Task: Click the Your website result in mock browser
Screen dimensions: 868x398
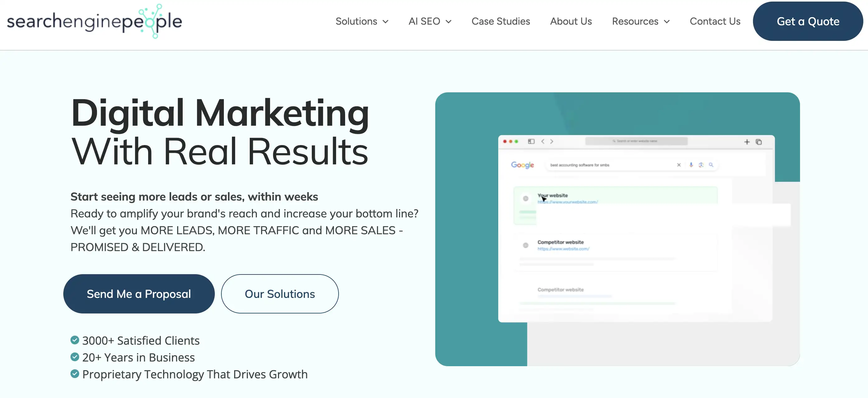Action: [552, 196]
